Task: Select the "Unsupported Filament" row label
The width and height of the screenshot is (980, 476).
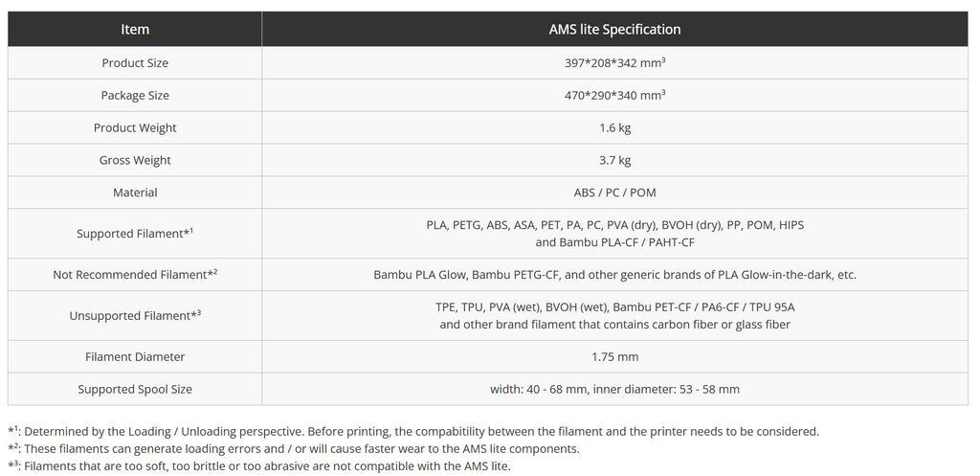Action: 135,316
